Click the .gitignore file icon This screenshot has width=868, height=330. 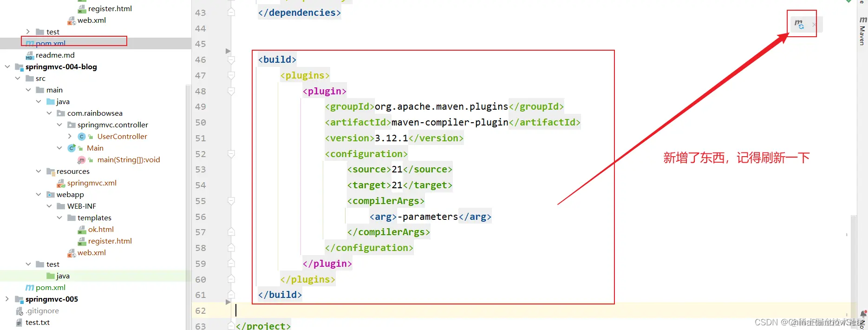[20, 311]
